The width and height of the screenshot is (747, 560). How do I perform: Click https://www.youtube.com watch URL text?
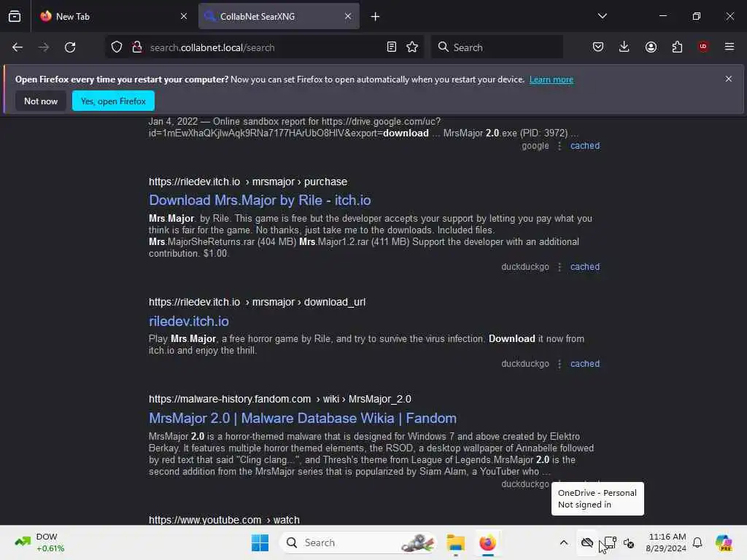[224, 520]
